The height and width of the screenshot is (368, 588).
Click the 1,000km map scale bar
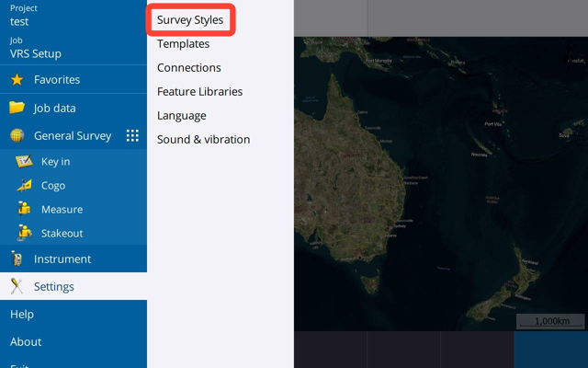point(550,321)
